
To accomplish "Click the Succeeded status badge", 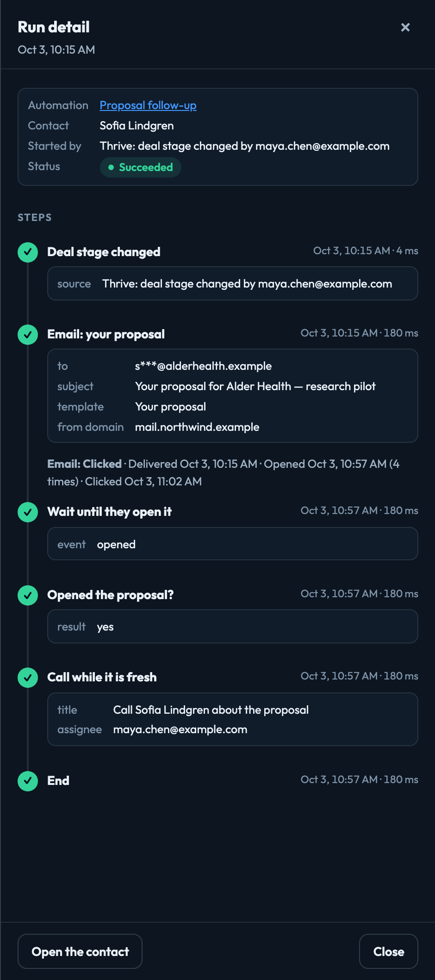I will tap(141, 167).
